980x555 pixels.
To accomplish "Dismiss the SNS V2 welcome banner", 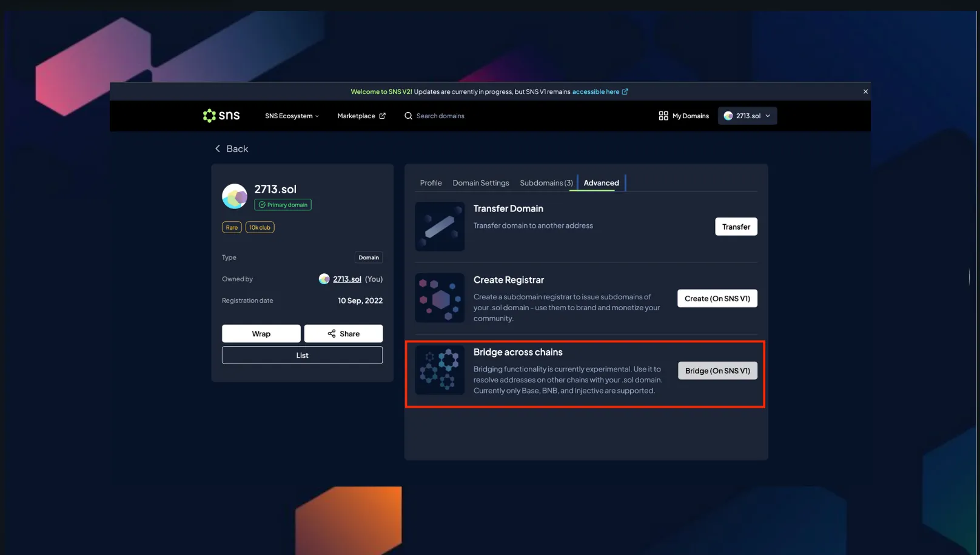I will [x=865, y=91].
